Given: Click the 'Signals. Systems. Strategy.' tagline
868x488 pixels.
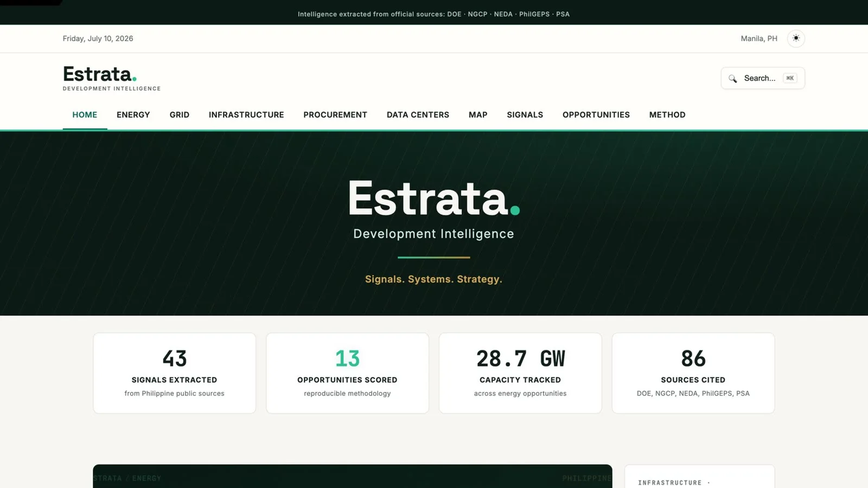Looking at the screenshot, I should click(433, 279).
